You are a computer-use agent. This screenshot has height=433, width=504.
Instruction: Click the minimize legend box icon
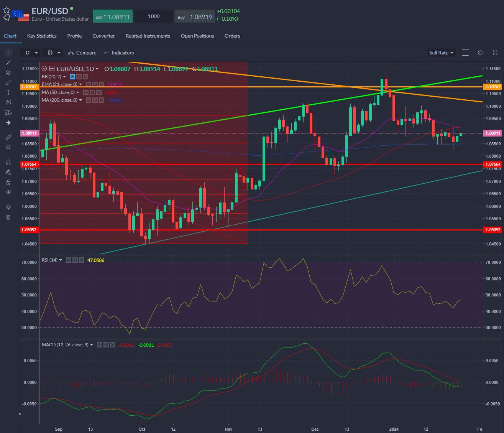click(x=52, y=69)
